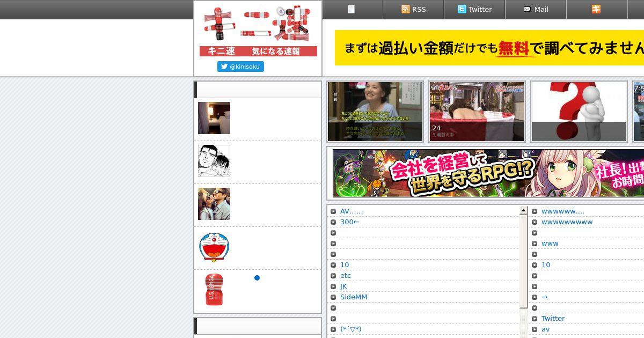Open the Doraemon face thumbnail

pos(214,247)
